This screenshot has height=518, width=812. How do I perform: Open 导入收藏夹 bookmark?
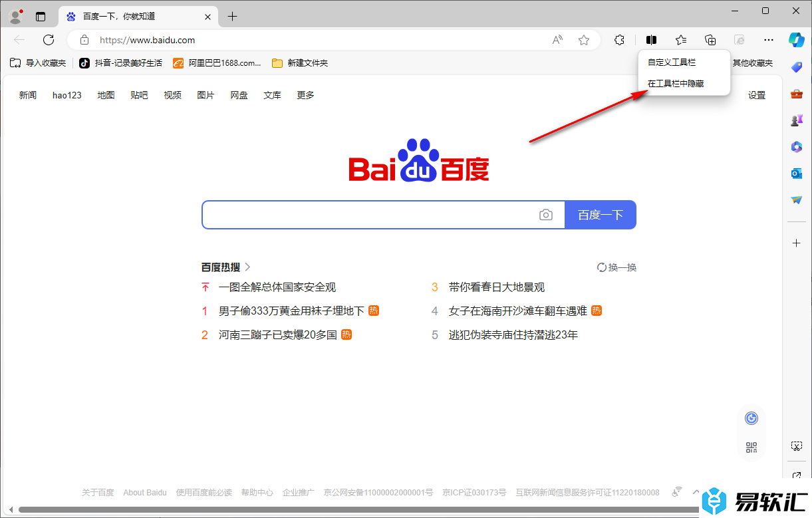click(x=38, y=63)
